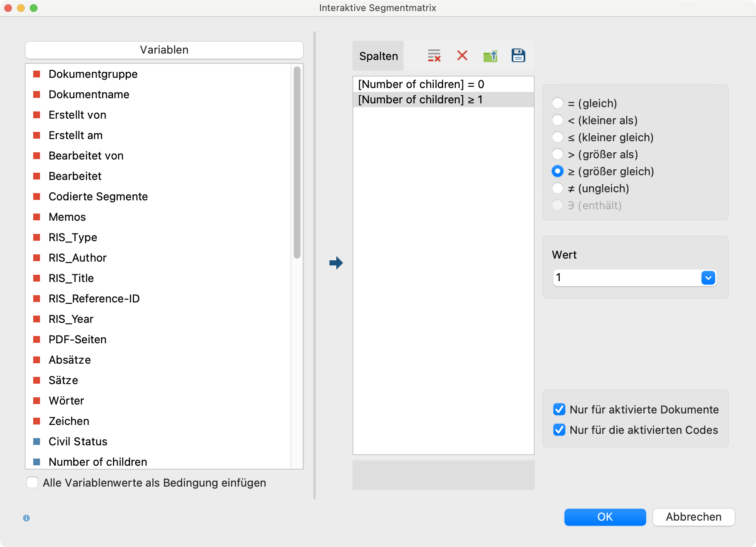Click the blue square icon beside Civil Status
This screenshot has height=547, width=756.
(x=36, y=441)
